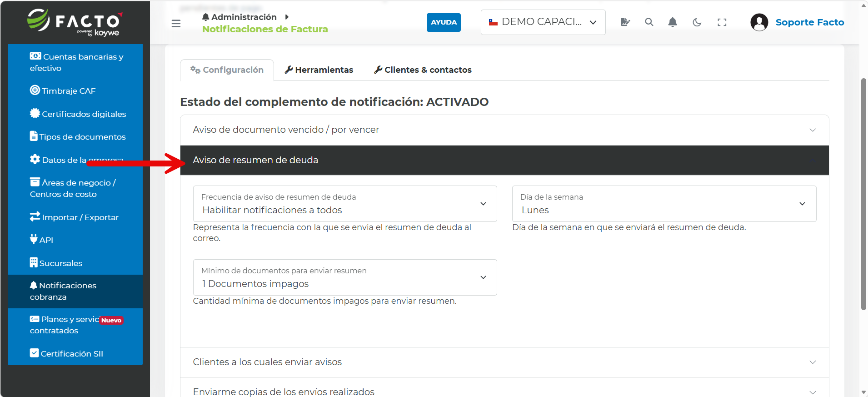This screenshot has width=868, height=397.
Task: Click the Configuración gears icon
Action: (195, 70)
